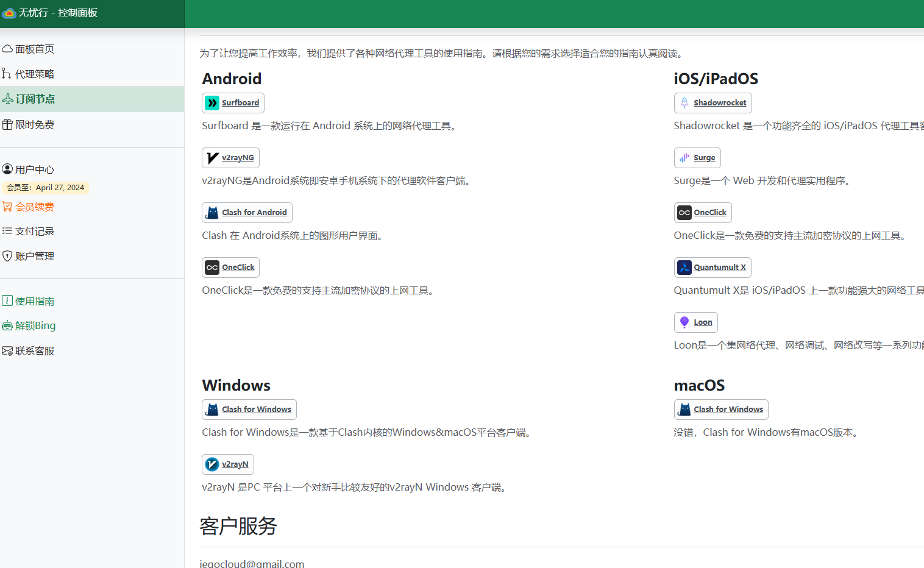This screenshot has width=924, height=568.
Task: Click the 会员至: April 27, 2024 badge
Action: click(x=45, y=188)
